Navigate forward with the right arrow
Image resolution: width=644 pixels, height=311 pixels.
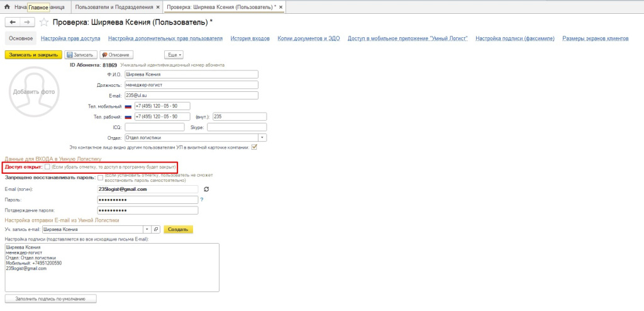pos(27,22)
